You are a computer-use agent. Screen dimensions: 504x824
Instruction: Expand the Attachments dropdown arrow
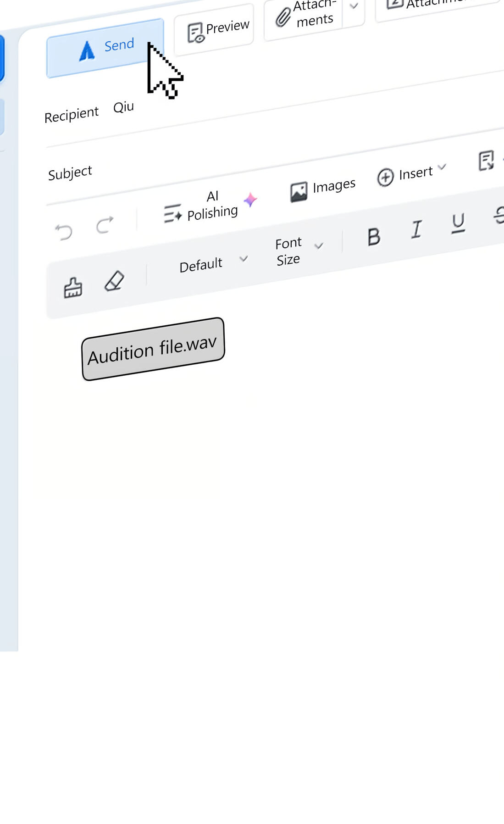click(x=354, y=6)
